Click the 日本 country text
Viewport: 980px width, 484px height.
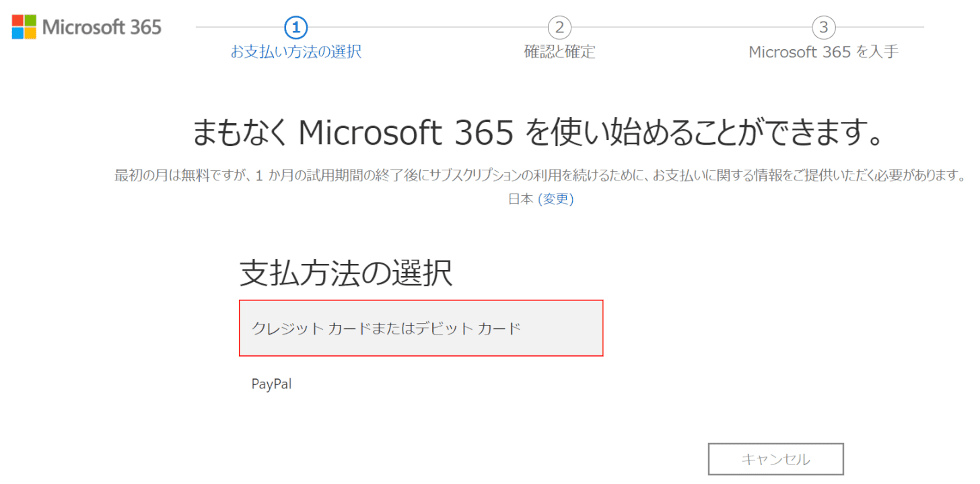point(521,199)
